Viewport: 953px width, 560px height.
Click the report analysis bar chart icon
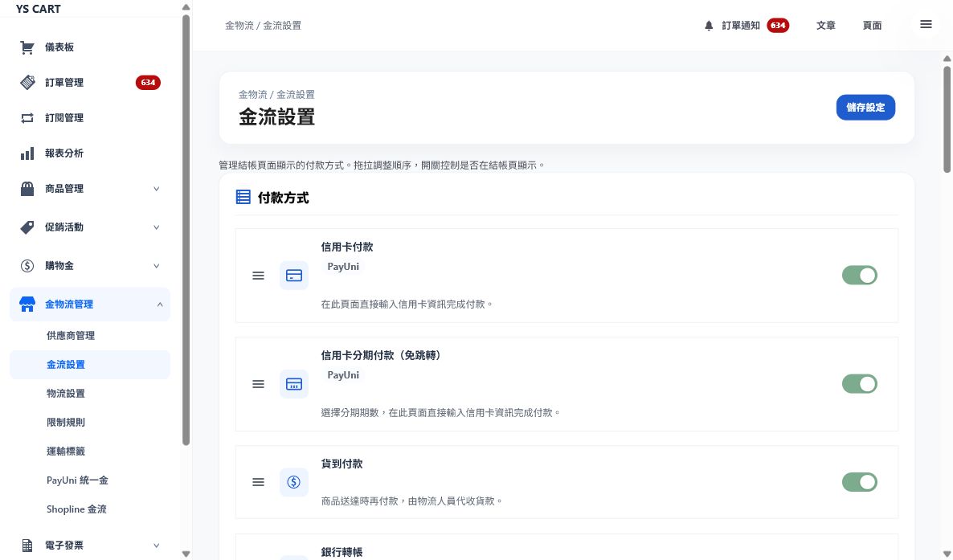click(27, 153)
